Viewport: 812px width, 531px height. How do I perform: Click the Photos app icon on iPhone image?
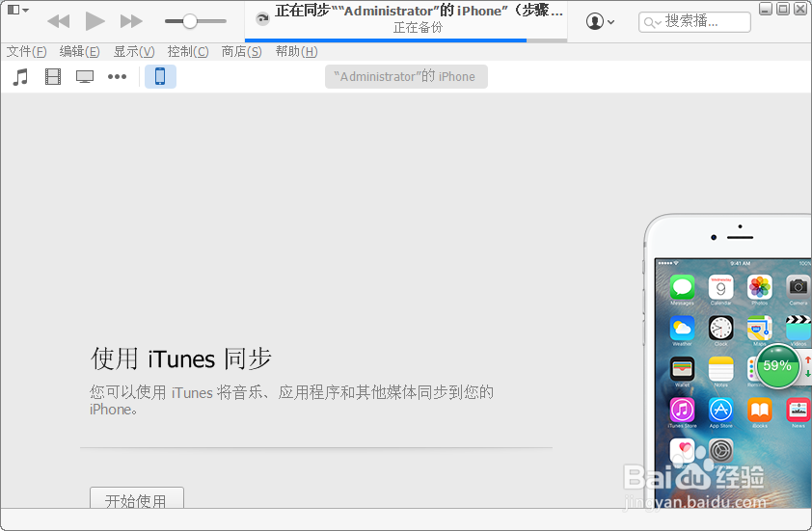click(x=760, y=287)
